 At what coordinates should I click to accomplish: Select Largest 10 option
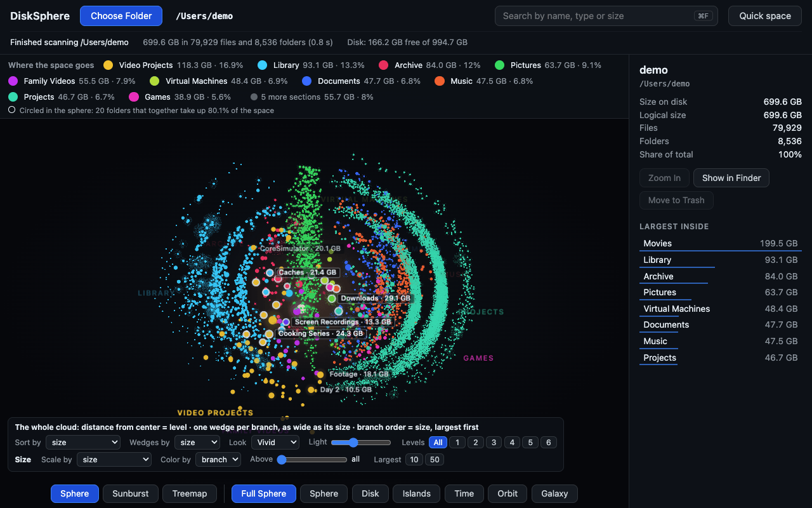(414, 459)
